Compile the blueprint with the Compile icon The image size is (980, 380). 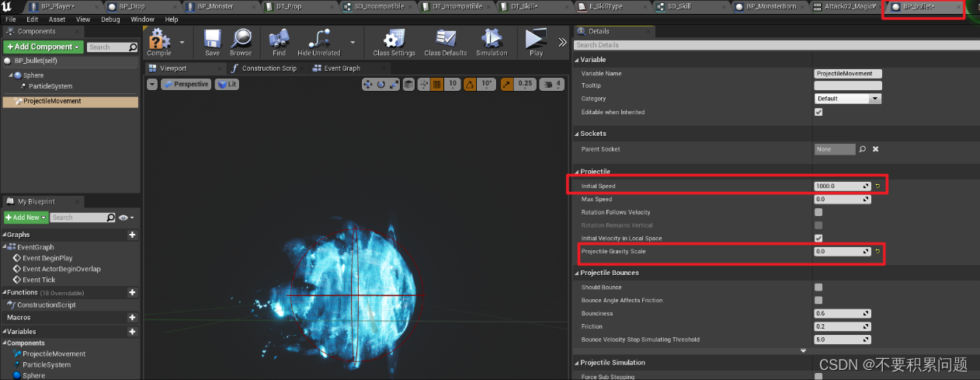[x=159, y=41]
